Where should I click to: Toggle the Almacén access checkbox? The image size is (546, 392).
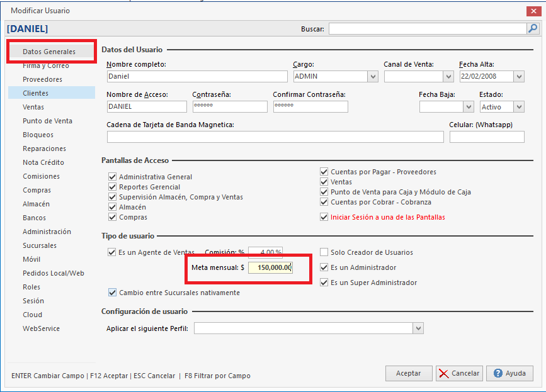(x=112, y=207)
